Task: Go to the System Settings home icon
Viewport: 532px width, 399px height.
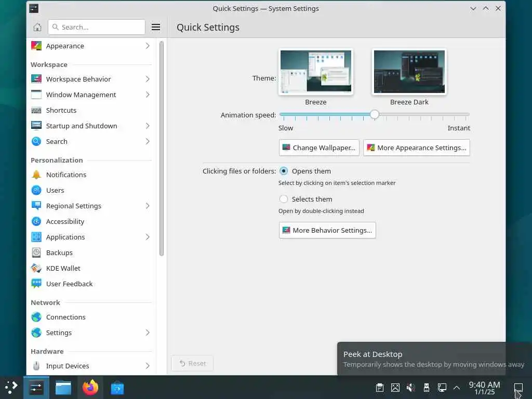Action: pos(37,27)
